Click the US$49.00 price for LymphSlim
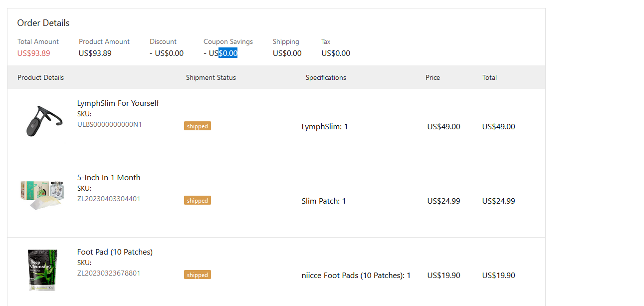This screenshot has width=644, height=306. tap(443, 127)
